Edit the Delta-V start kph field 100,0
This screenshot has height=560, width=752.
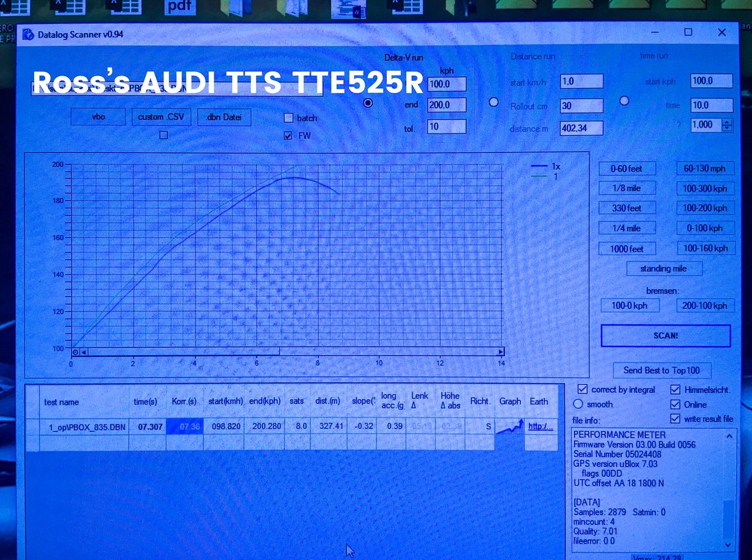click(x=447, y=83)
